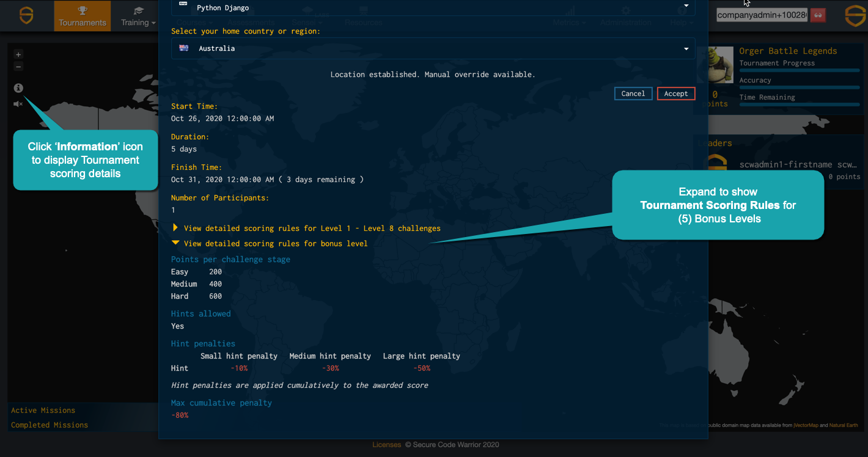The width and height of the screenshot is (868, 457).
Task: Select Active Missions
Action: pos(43,410)
